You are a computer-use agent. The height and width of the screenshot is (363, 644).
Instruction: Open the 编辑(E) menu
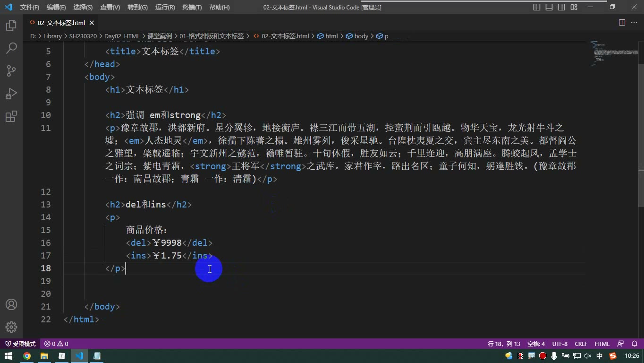[56, 7]
